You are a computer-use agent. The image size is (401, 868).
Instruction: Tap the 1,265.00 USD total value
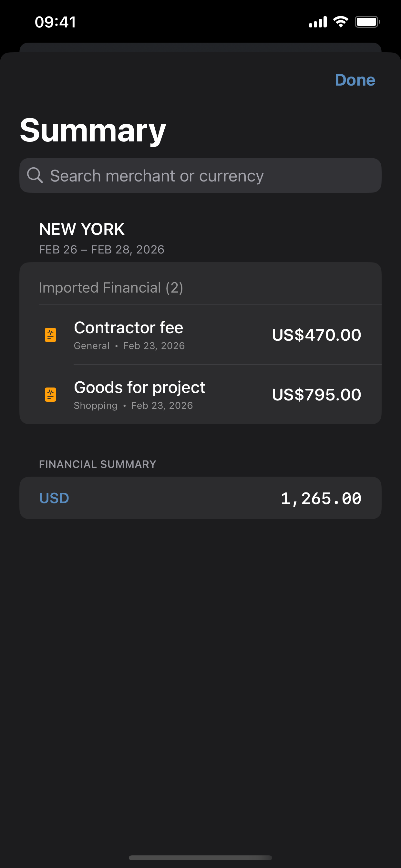[x=321, y=498]
